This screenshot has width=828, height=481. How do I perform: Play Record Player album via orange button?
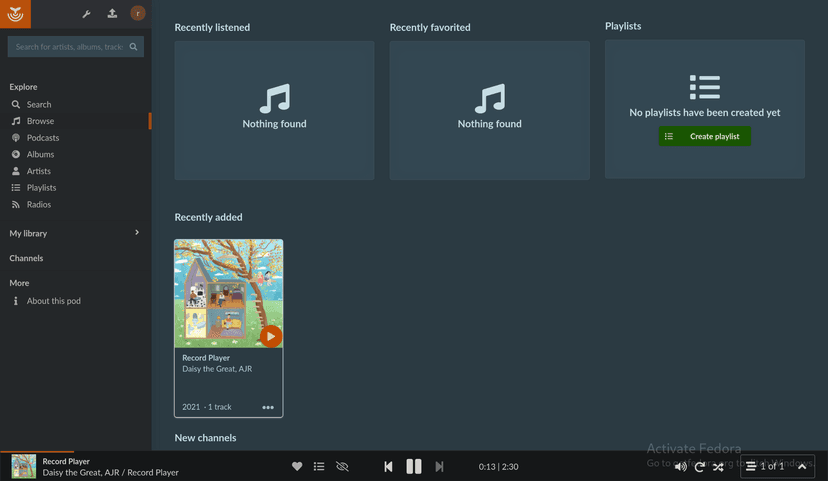click(x=270, y=336)
